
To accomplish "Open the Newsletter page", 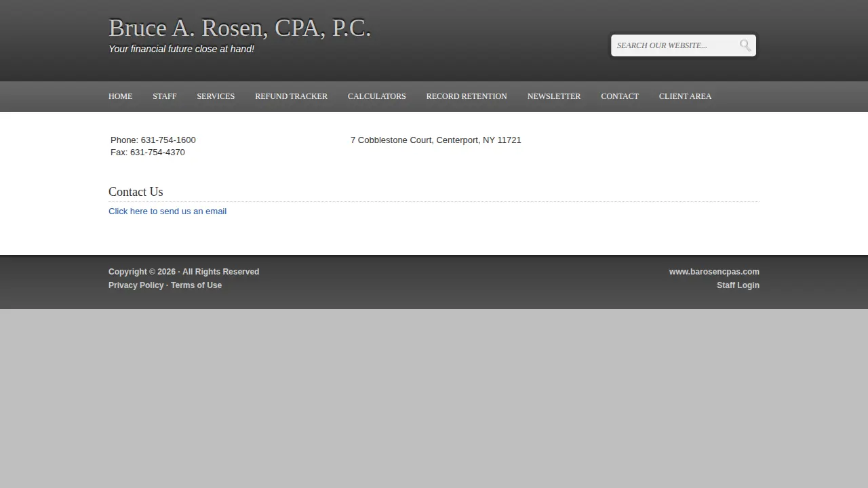I will [x=554, y=96].
